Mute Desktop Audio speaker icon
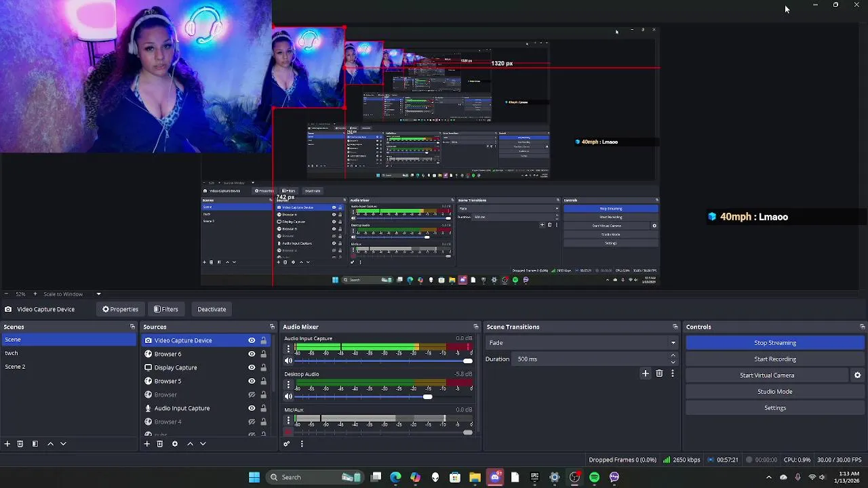 pos(288,396)
